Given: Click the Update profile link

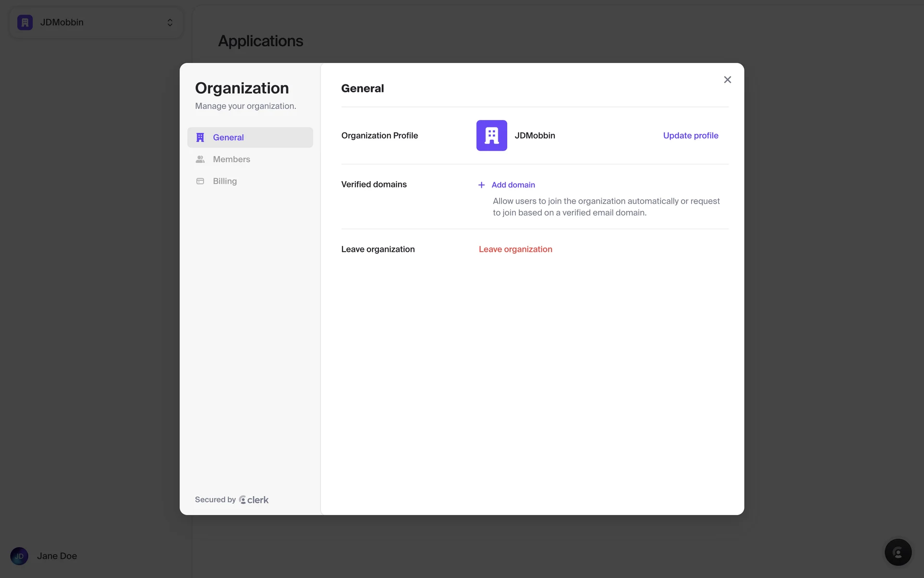Looking at the screenshot, I should pyautogui.click(x=690, y=135).
